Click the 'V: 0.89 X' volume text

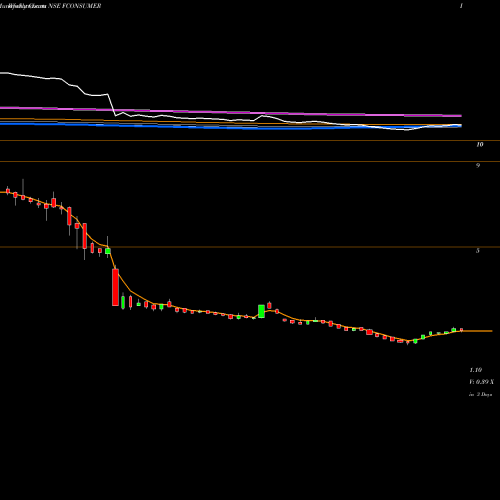coord(482,382)
